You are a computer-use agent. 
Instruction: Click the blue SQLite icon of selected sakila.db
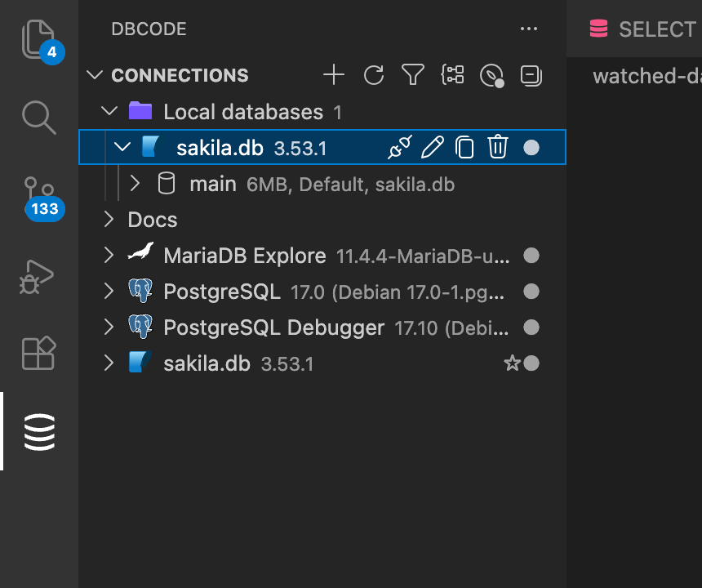pyautogui.click(x=151, y=146)
